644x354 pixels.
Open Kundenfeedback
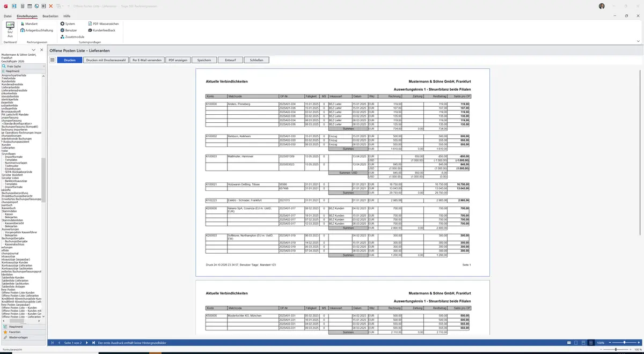coord(101,31)
